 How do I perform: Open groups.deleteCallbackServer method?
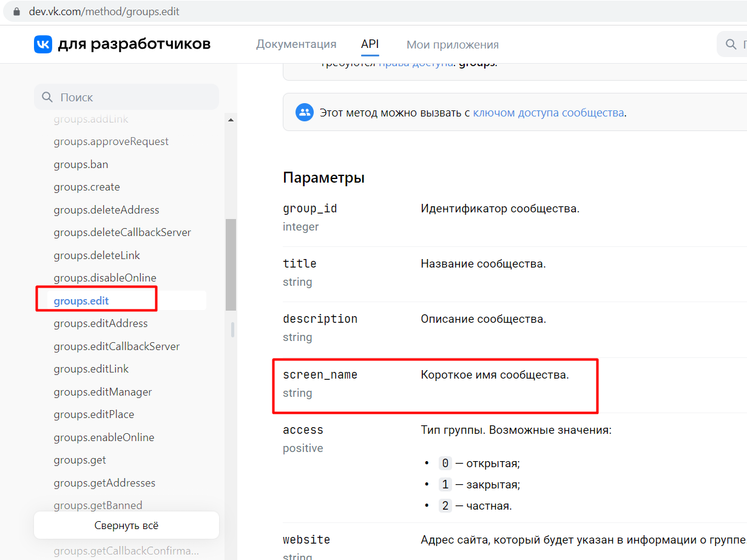[x=122, y=232]
